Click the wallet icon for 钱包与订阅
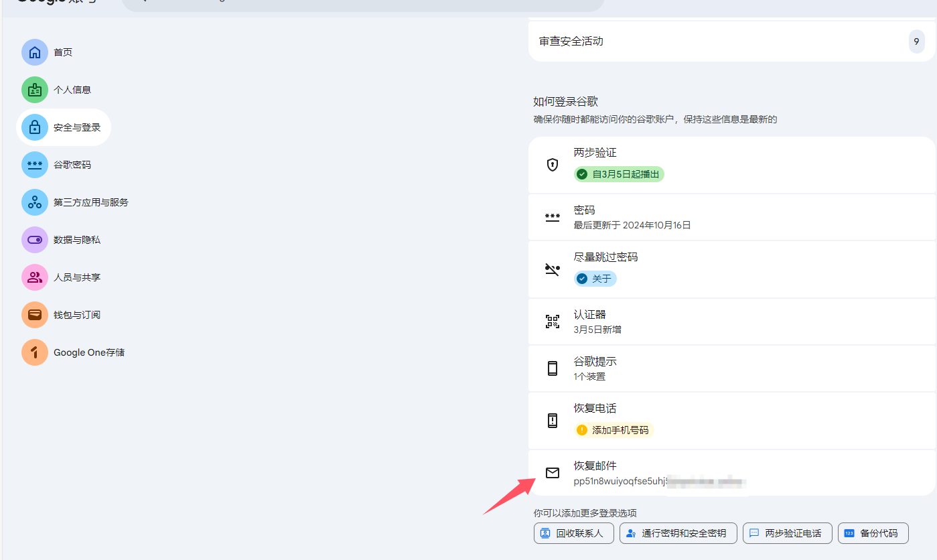The image size is (937, 560). 35,315
